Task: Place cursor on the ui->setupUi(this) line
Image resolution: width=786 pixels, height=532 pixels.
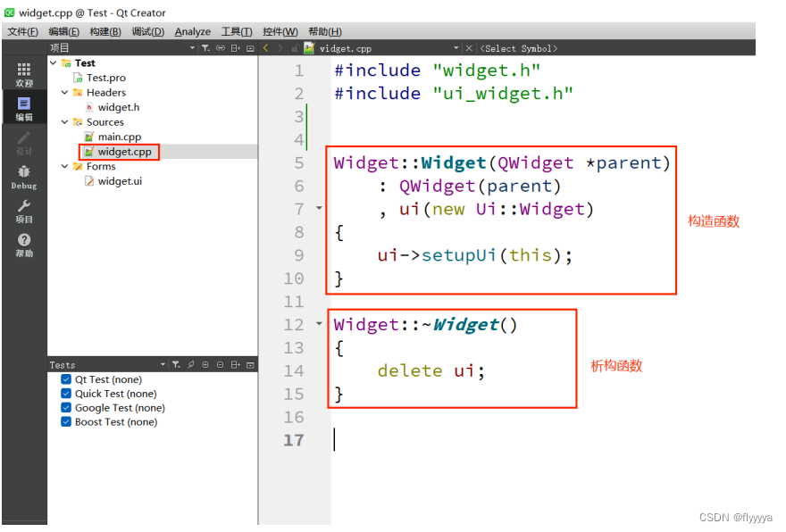Action: [474, 255]
